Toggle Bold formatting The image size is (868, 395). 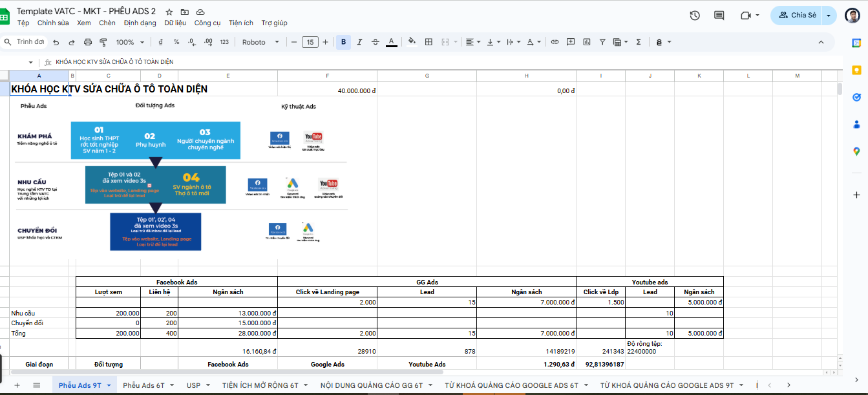[343, 42]
